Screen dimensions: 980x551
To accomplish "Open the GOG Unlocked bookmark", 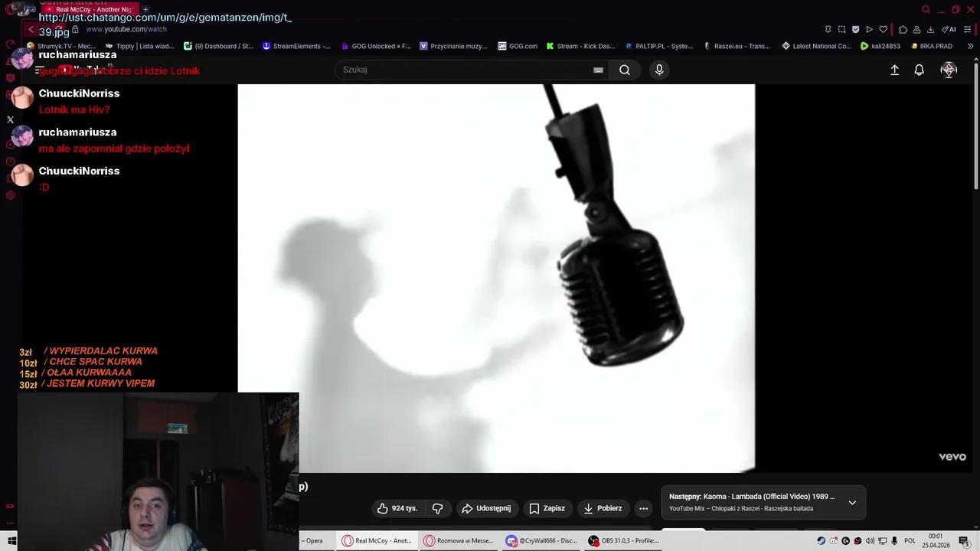I will tap(376, 46).
